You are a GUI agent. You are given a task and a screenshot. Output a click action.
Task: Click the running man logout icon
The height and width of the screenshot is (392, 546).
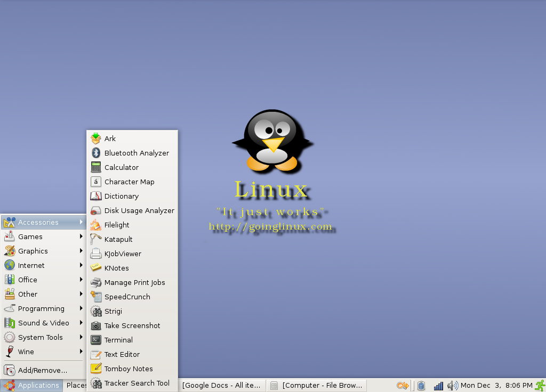541,385
